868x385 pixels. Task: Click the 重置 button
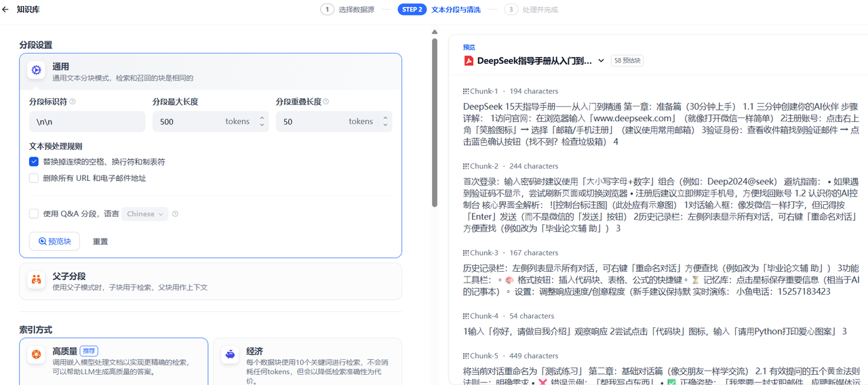[100, 242]
